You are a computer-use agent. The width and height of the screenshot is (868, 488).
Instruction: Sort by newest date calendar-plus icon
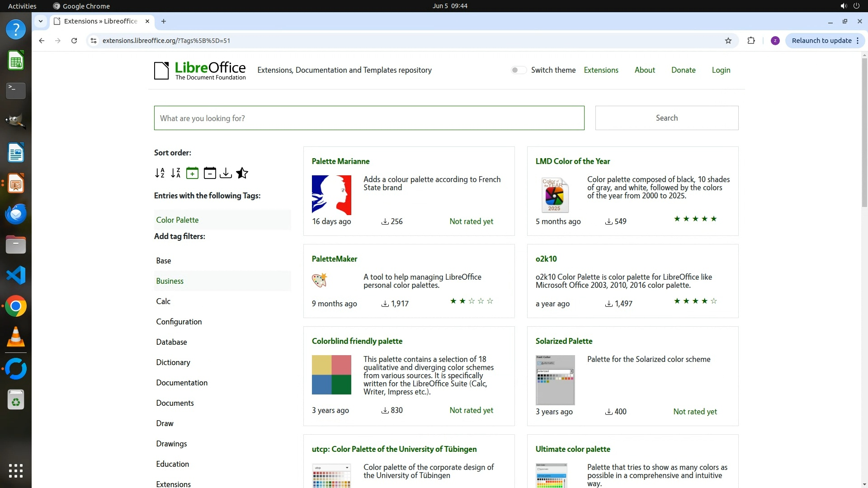coord(192,173)
